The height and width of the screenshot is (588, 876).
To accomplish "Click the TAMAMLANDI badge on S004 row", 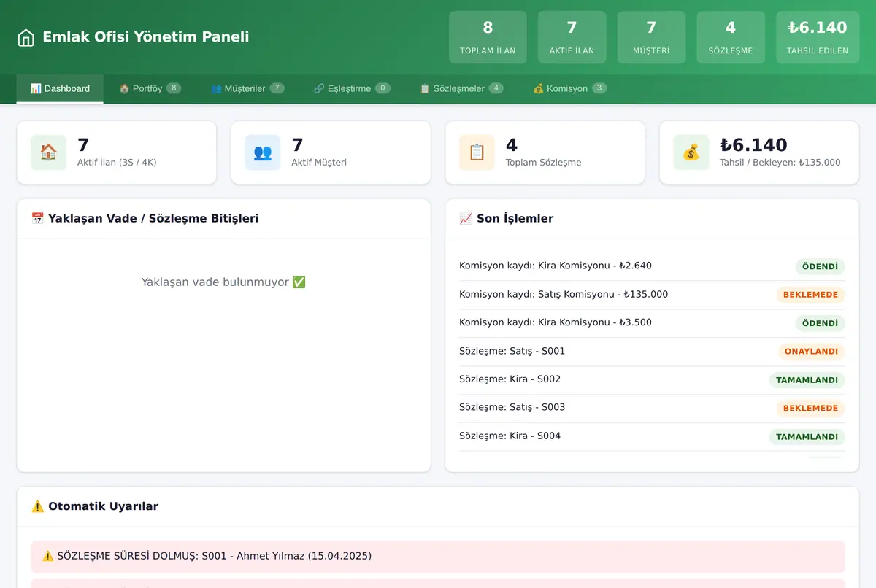I will [x=807, y=437].
